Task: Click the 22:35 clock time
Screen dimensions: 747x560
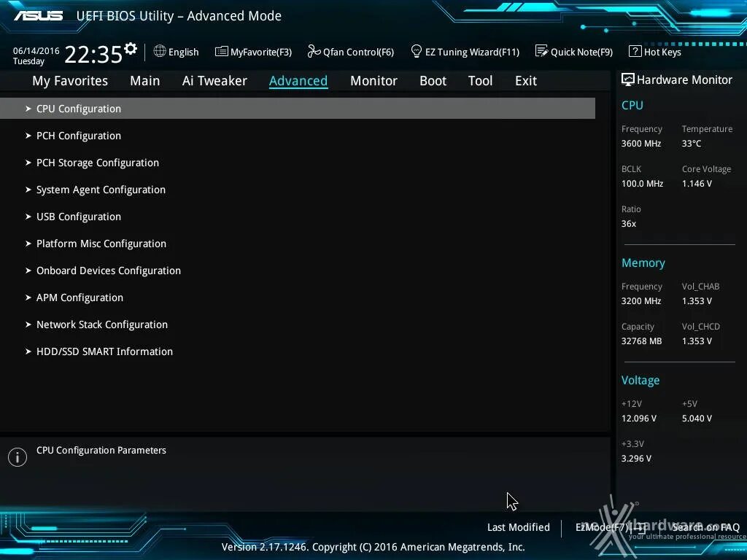Action: tap(93, 54)
